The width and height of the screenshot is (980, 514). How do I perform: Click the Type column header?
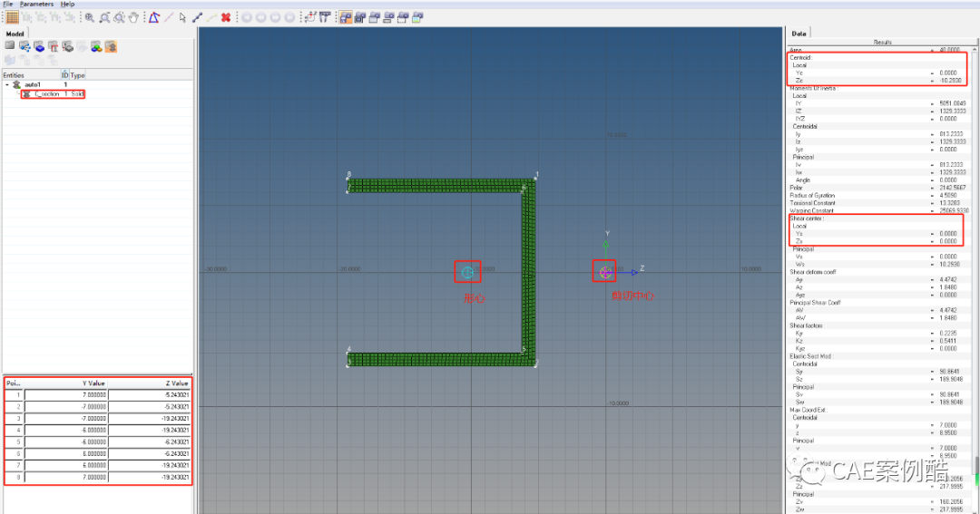tap(77, 75)
